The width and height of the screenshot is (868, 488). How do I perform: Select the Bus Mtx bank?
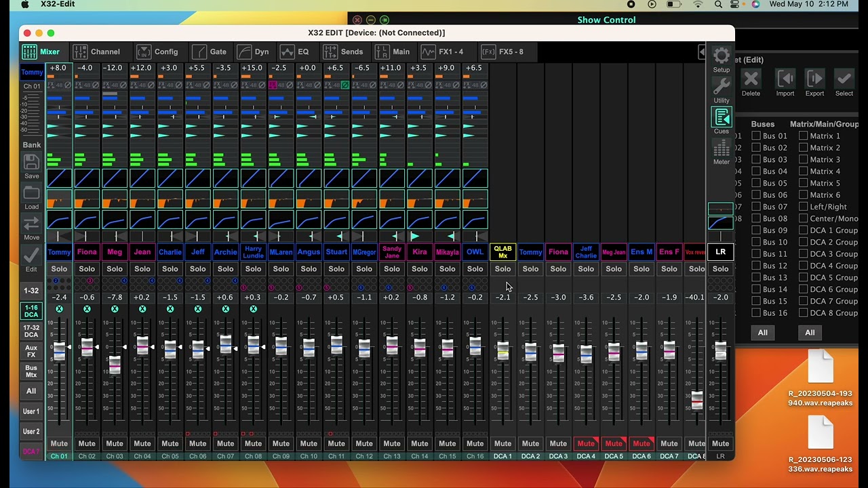click(x=31, y=371)
